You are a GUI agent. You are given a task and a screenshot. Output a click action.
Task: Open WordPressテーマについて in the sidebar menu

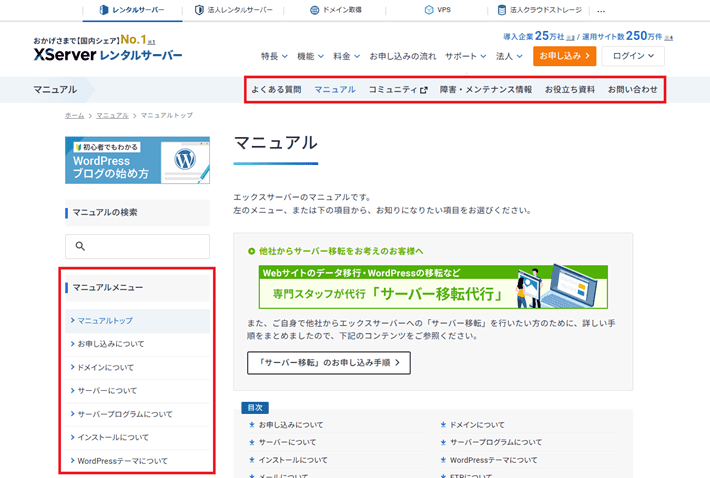coord(137,461)
